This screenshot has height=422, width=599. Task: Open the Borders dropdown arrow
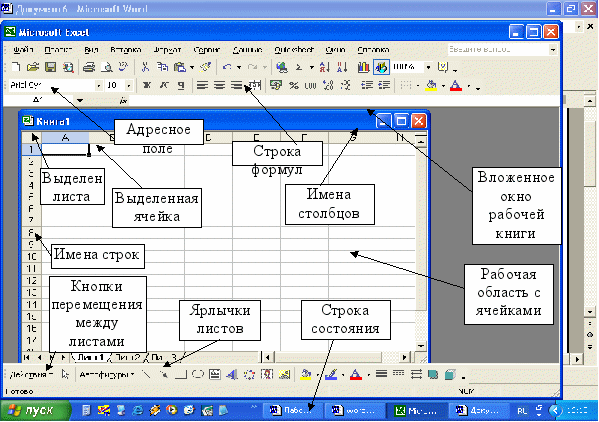coord(418,86)
